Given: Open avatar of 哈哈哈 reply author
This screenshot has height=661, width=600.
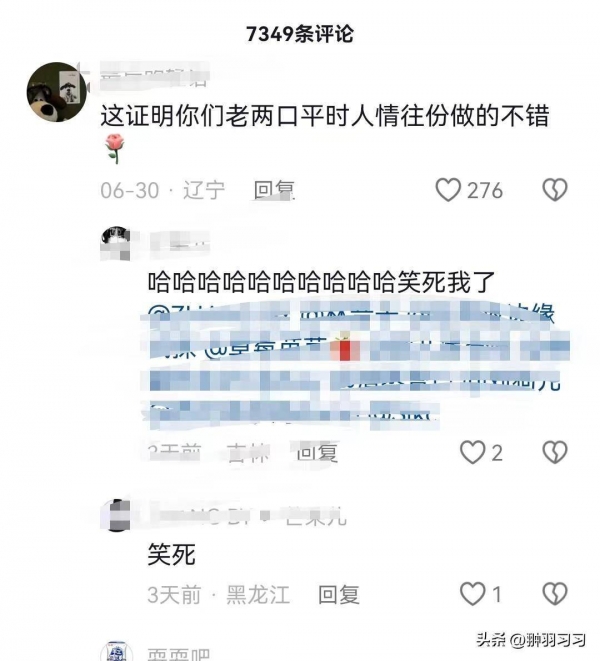Looking at the screenshot, I should click(x=115, y=244).
